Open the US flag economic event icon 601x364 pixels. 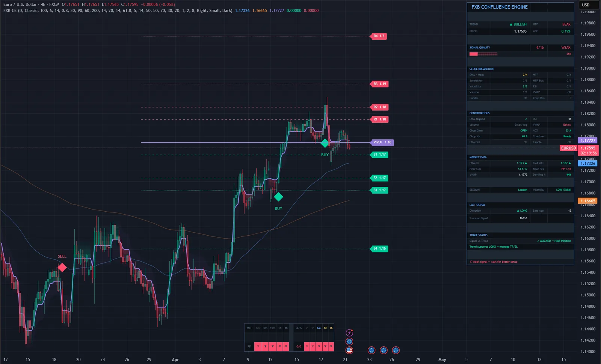tap(349, 350)
